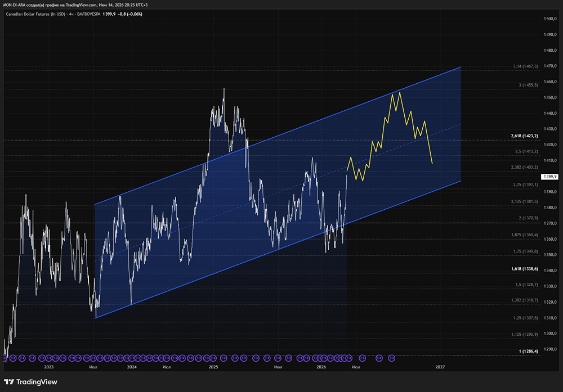This screenshot has height=392, width=563.
Task: Click the 2026 label on the time axis
Action: (321, 367)
